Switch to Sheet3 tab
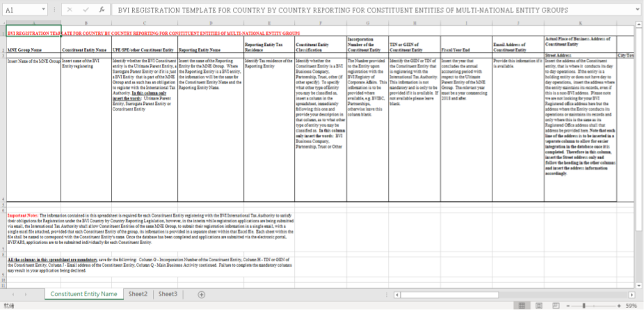The width and height of the screenshot is (644, 310). click(x=168, y=294)
